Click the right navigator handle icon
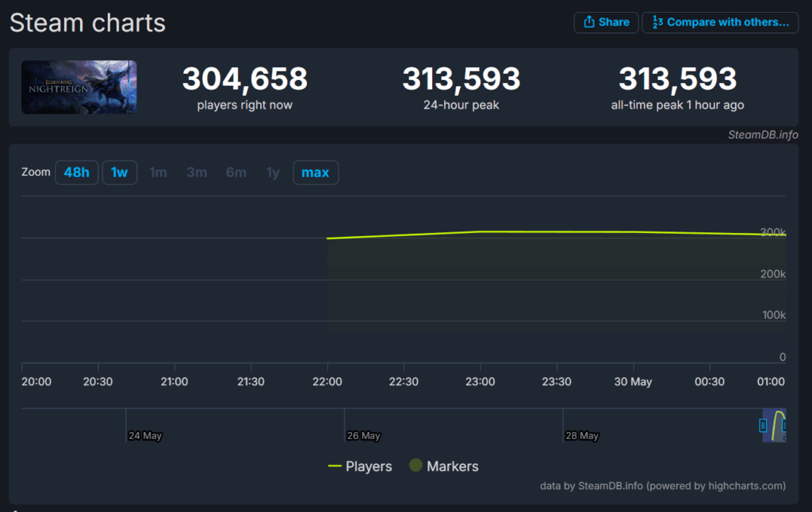812x512 pixels. tap(784, 426)
